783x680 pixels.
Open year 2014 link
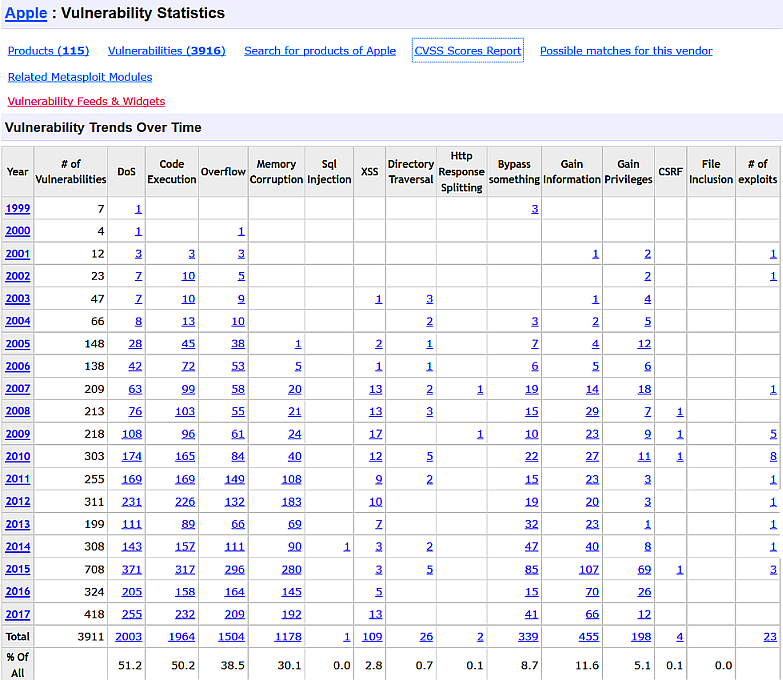tap(18, 547)
